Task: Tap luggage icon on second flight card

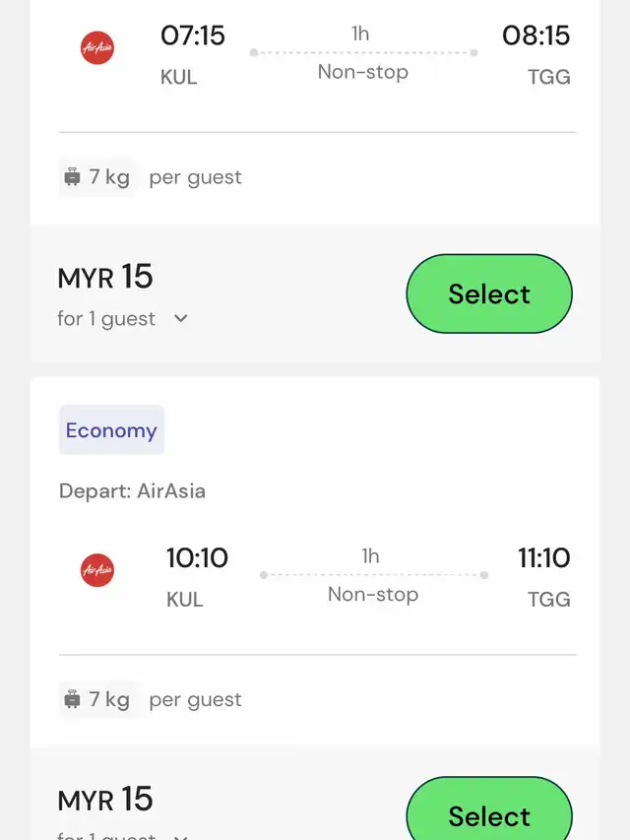Action: point(72,699)
